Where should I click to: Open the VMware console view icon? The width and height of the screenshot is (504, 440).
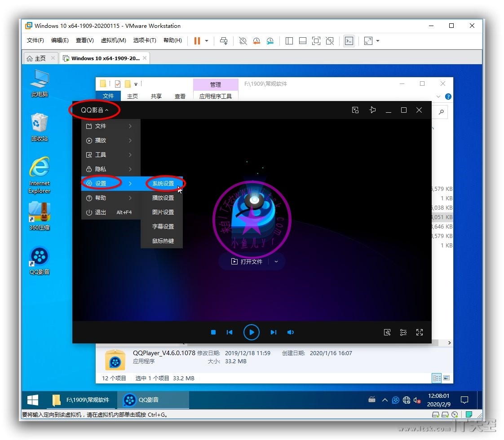349,41
